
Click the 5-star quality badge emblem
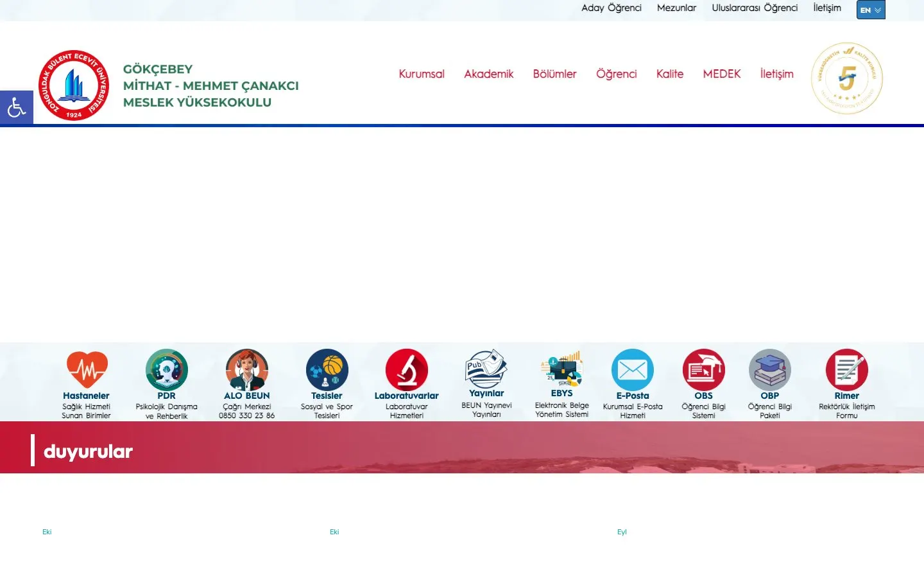click(847, 78)
